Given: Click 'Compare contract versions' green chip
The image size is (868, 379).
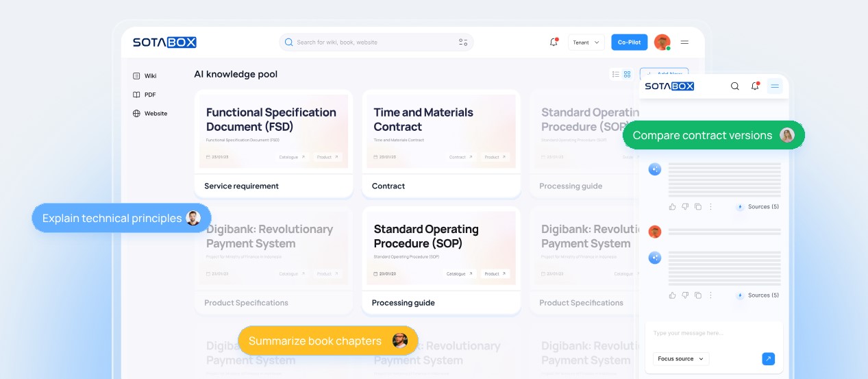Looking at the screenshot, I should (713, 135).
